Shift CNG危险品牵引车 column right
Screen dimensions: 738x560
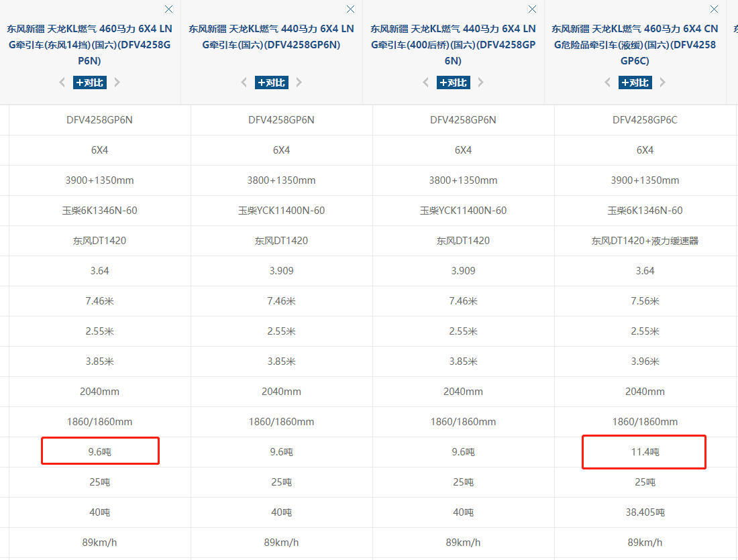(663, 82)
